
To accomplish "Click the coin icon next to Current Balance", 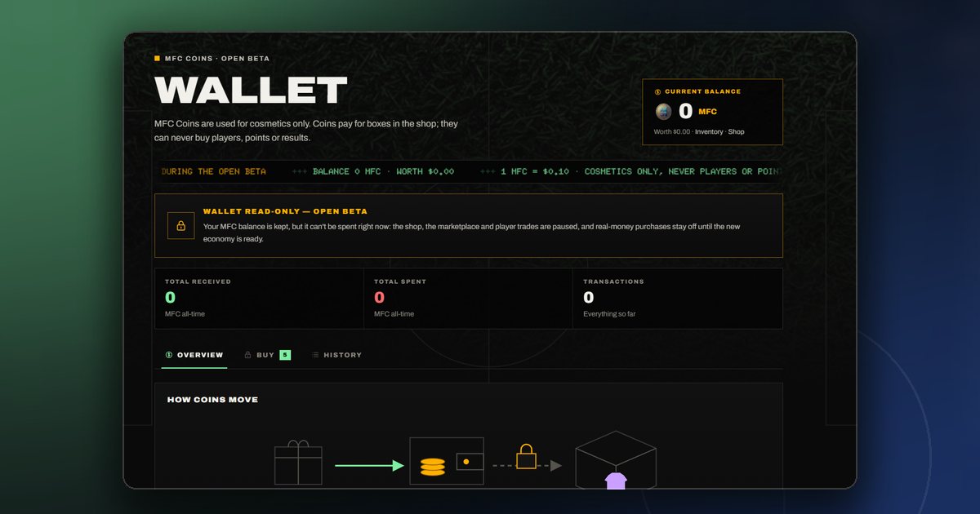I will coord(658,92).
